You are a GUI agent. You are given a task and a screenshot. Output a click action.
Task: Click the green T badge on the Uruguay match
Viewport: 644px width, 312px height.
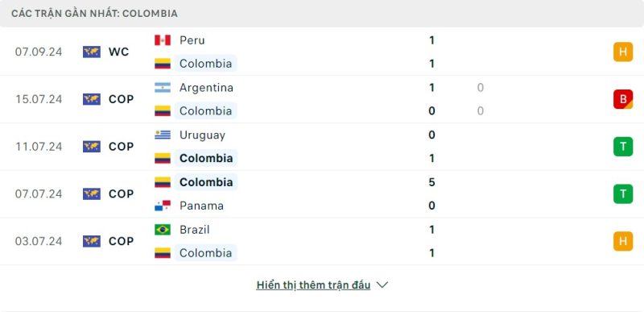[623, 147]
